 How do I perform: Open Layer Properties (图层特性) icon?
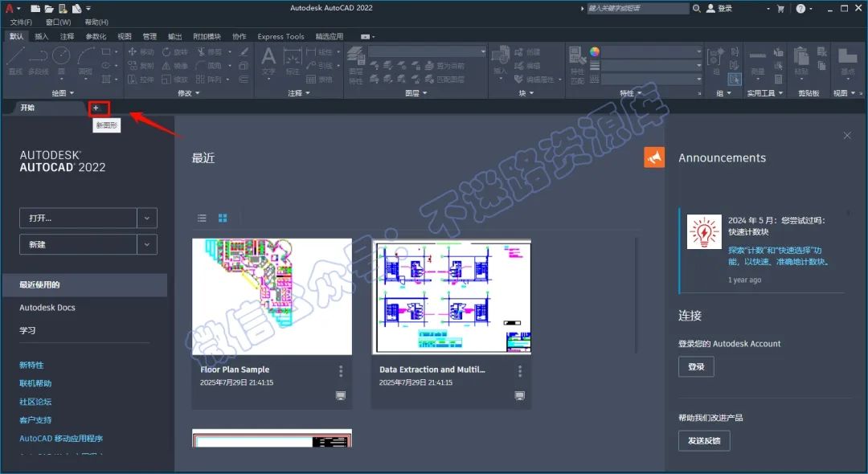coord(356,65)
